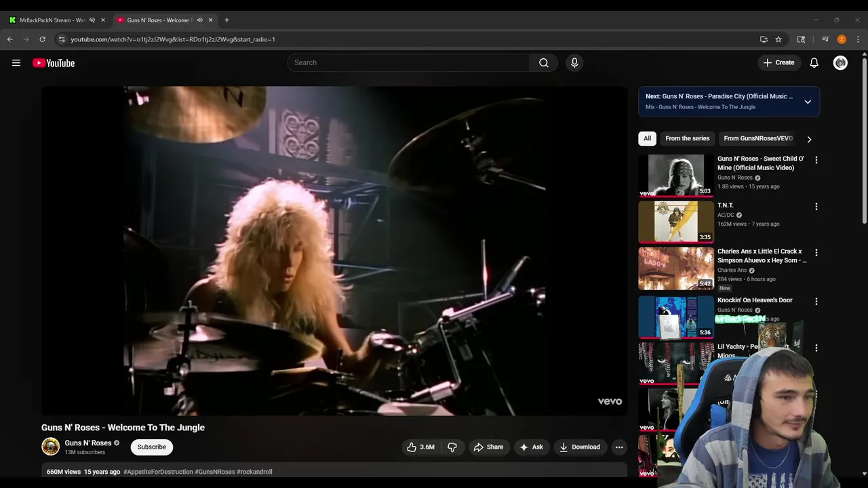The width and height of the screenshot is (868, 488).
Task: Open the YouTube hamburger guide menu
Action: [x=16, y=63]
